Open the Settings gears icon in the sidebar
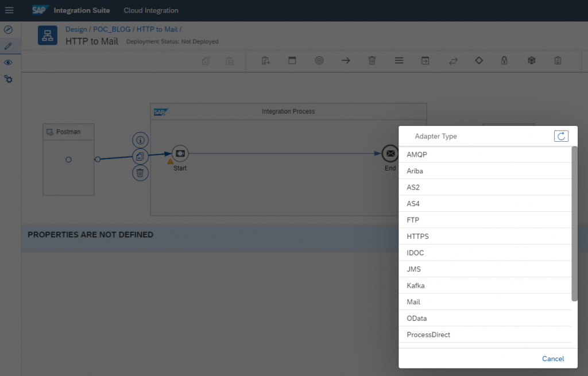 pyautogui.click(x=8, y=79)
